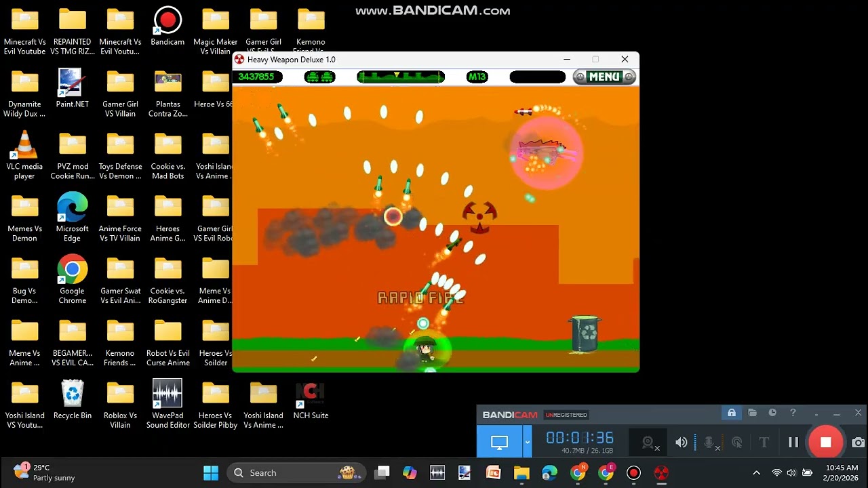The height and width of the screenshot is (488, 868).
Task: Click the red nuke symbol in game
Action: (479, 218)
